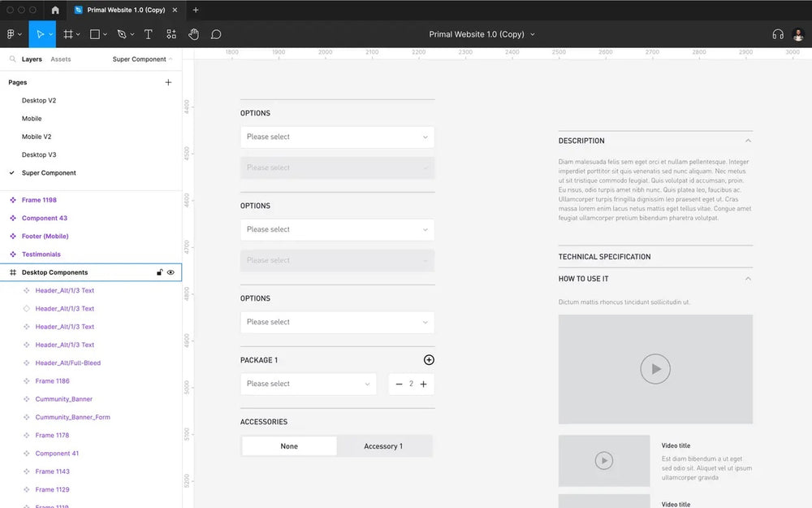Open the file name dropdown in toolbar
This screenshot has height=508, width=812.
(x=533, y=34)
